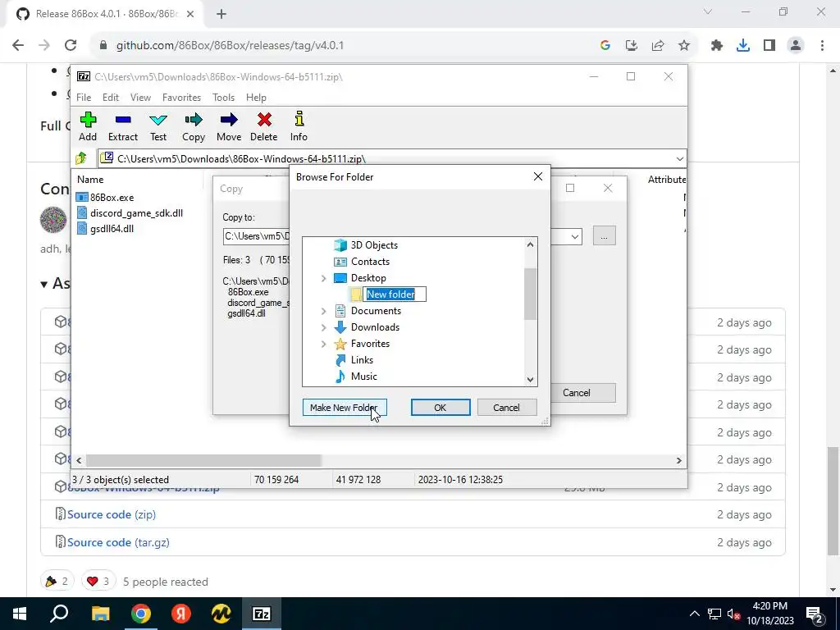This screenshot has height=630, width=840.
Task: Click the heart reaction button
Action: pyautogui.click(x=98, y=582)
